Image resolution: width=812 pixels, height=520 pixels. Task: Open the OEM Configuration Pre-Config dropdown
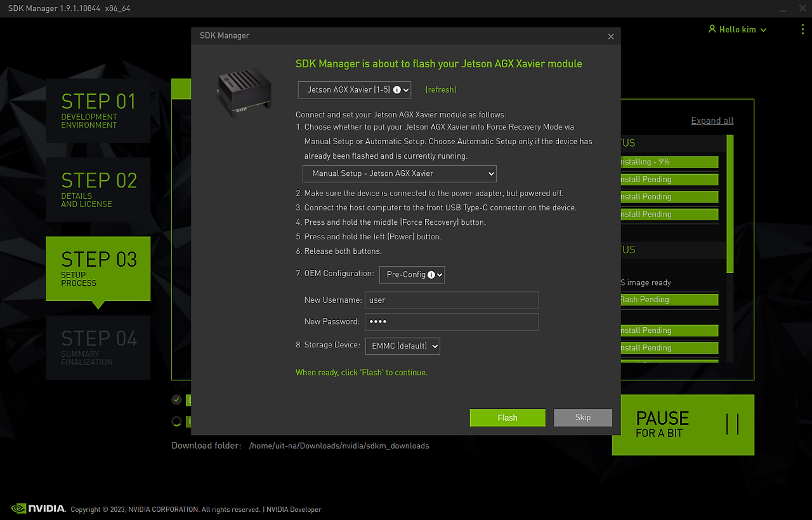tap(412, 274)
